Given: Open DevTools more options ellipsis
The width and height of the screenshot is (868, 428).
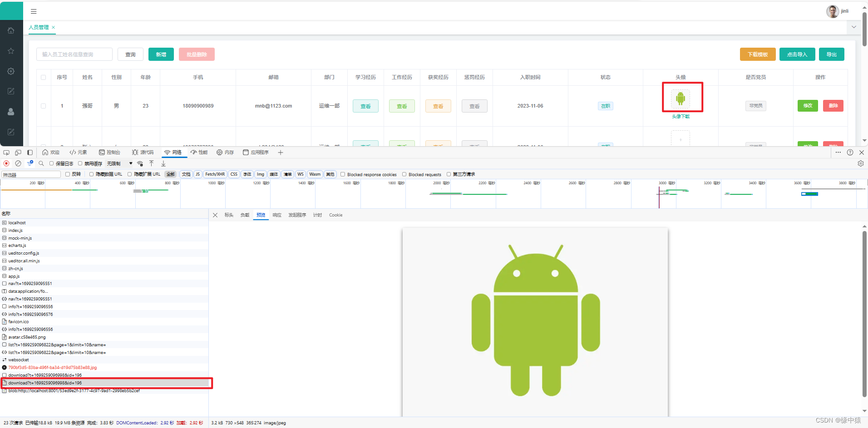Looking at the screenshot, I should 838,153.
